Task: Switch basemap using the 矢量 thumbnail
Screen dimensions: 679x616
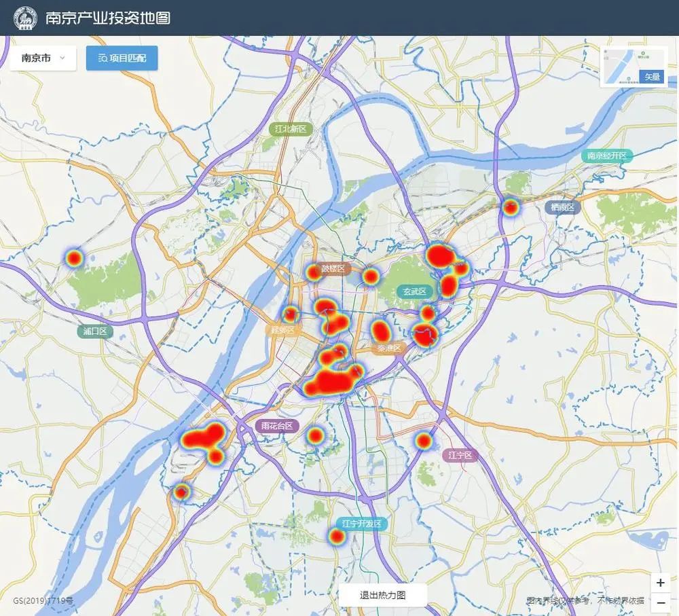Action: pyautogui.click(x=633, y=67)
